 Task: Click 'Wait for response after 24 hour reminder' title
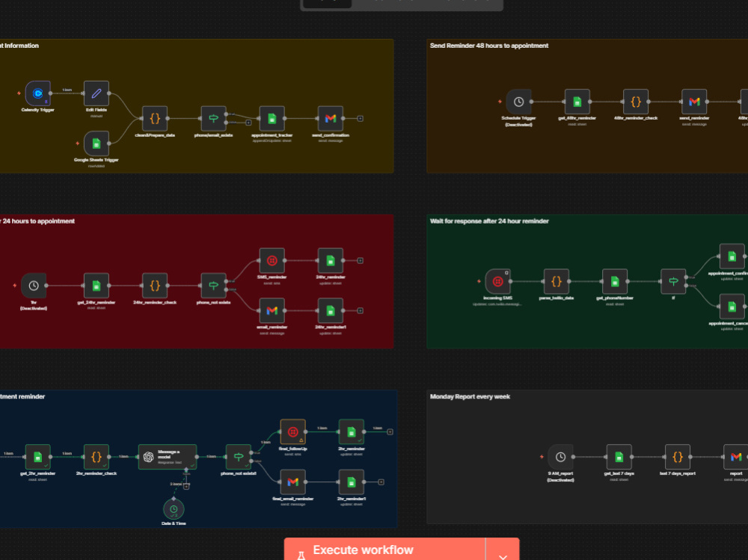click(x=489, y=221)
